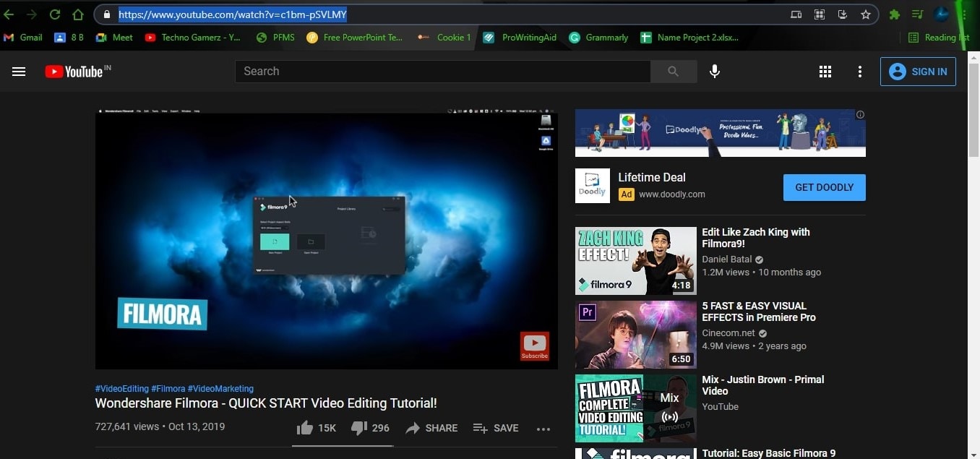The height and width of the screenshot is (459, 980).
Task: Click the www.doodly.com ad link
Action: pos(672,194)
